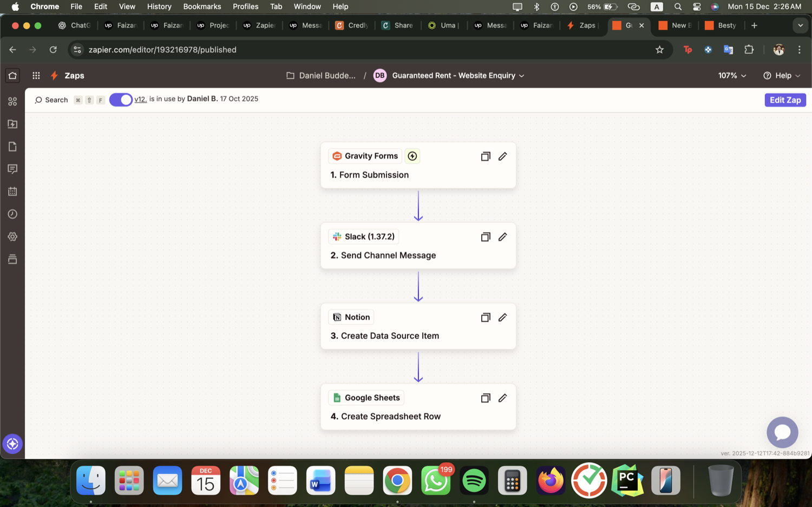Open the v12. version link
The width and height of the screenshot is (812, 507).
[x=140, y=99]
